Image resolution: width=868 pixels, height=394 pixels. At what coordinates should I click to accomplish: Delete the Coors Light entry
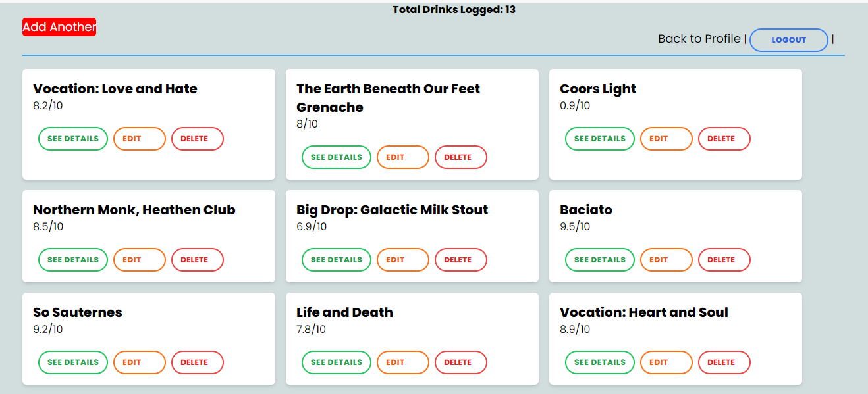point(724,138)
